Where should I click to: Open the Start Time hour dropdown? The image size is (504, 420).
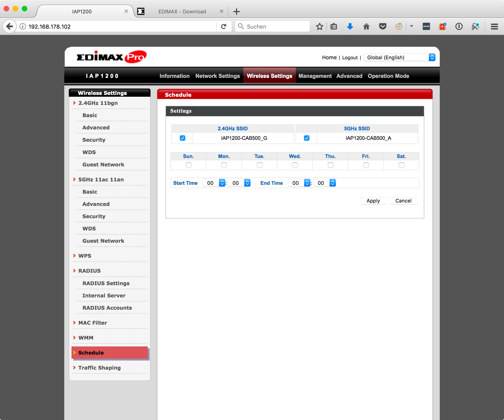[x=214, y=183]
